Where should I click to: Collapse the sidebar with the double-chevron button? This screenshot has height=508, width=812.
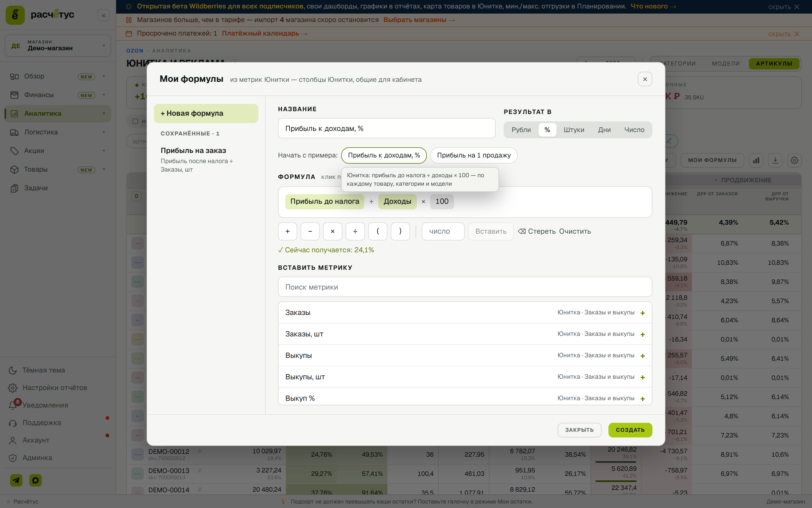click(104, 16)
